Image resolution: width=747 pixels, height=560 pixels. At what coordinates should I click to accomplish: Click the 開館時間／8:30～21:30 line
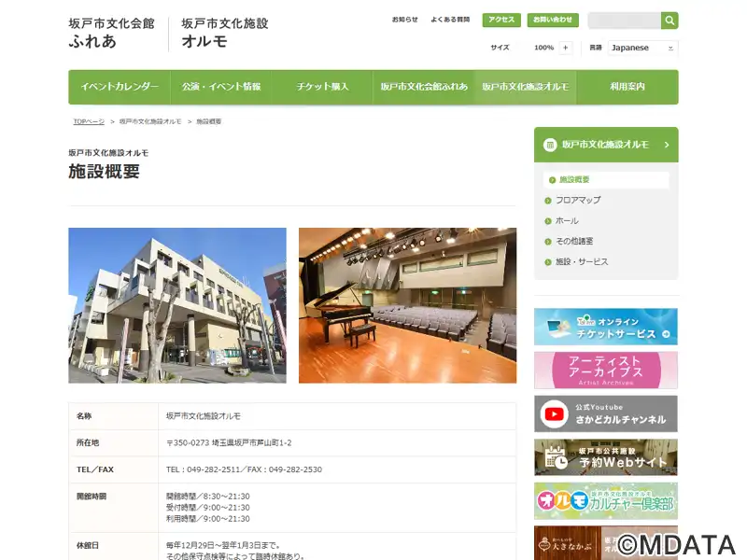pyautogui.click(x=207, y=497)
